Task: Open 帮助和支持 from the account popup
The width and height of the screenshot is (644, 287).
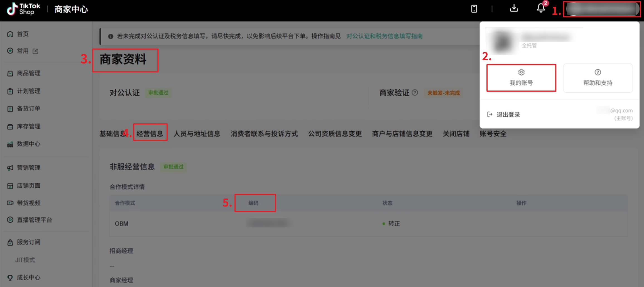Action: 598,78
